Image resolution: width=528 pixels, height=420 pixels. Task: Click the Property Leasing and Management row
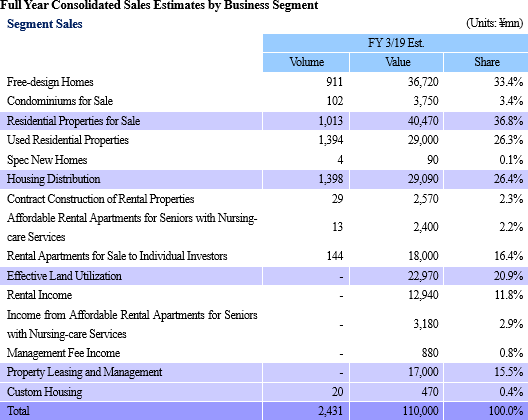click(x=264, y=372)
